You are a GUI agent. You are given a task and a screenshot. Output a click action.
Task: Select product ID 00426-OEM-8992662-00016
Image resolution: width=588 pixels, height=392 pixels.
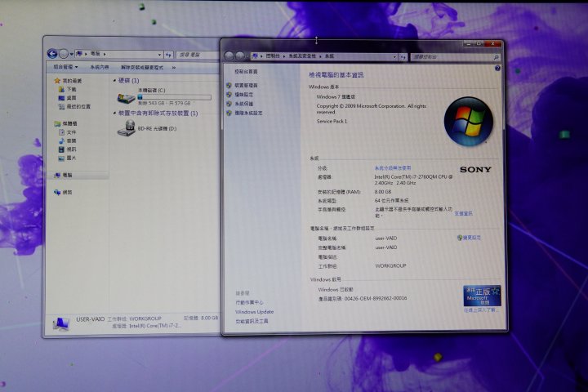(x=376, y=299)
